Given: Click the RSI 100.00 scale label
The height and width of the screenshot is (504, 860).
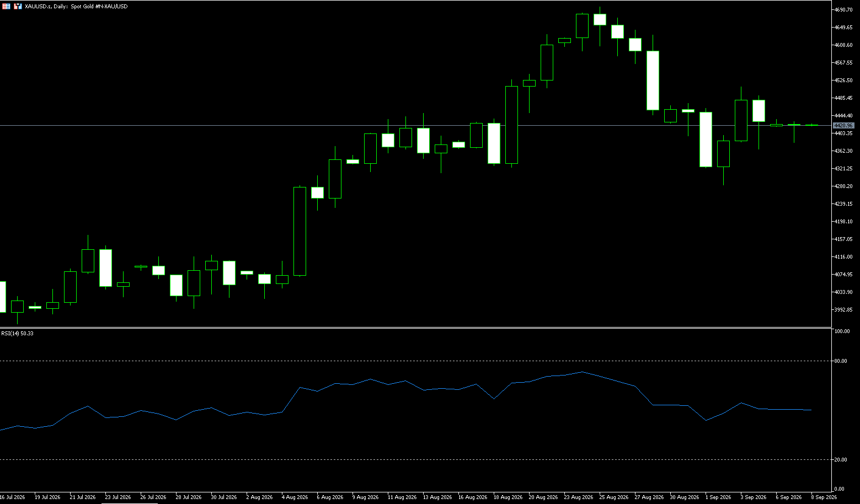Looking at the screenshot, I should point(842,331).
